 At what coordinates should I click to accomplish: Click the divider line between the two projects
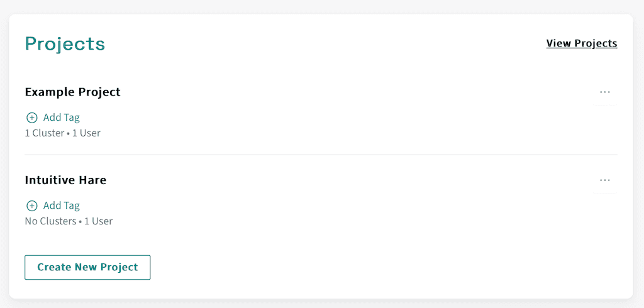pos(321,155)
